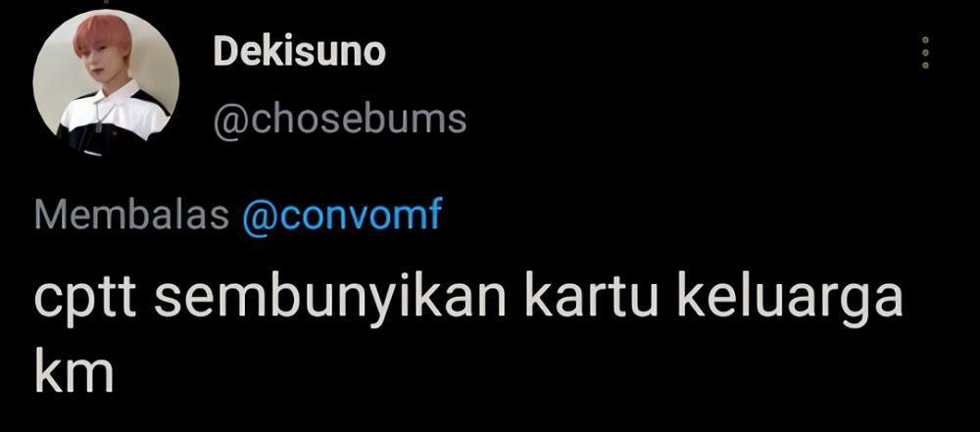Open tweet detail by clicking "sembunyikan"
Screen dimensions: 980x432
[330, 299]
